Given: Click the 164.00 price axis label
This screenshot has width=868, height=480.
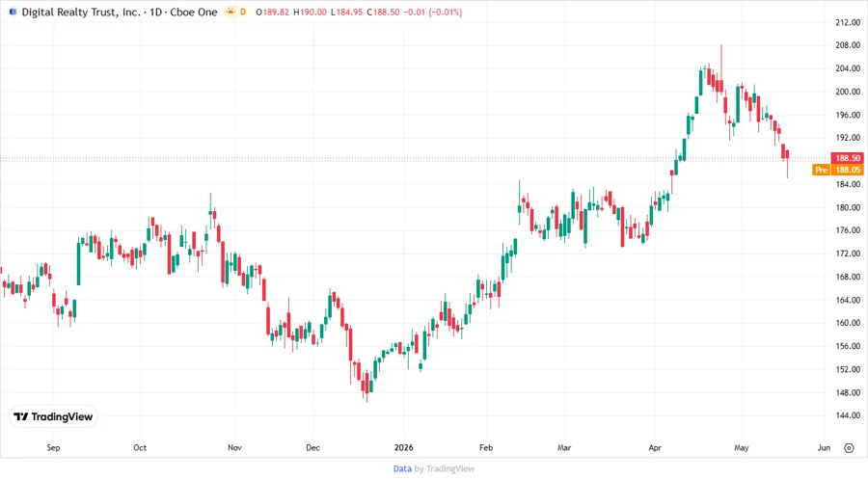Looking at the screenshot, I should tap(848, 300).
